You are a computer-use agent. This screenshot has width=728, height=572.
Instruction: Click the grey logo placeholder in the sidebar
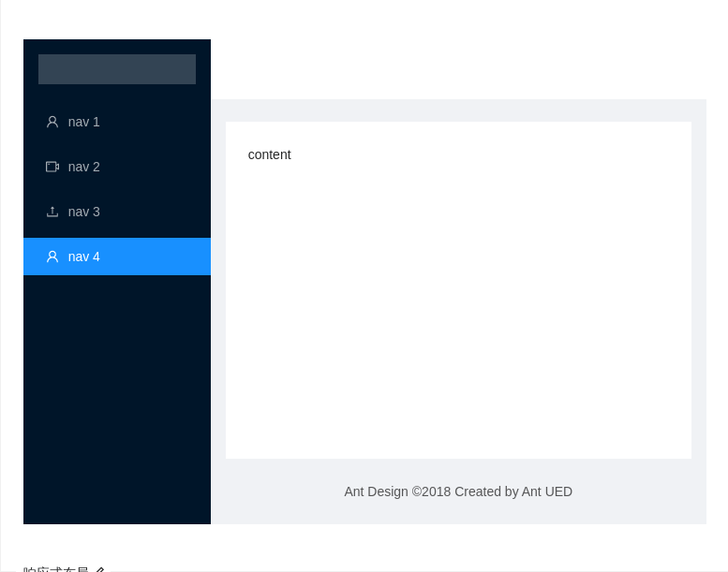point(117,69)
